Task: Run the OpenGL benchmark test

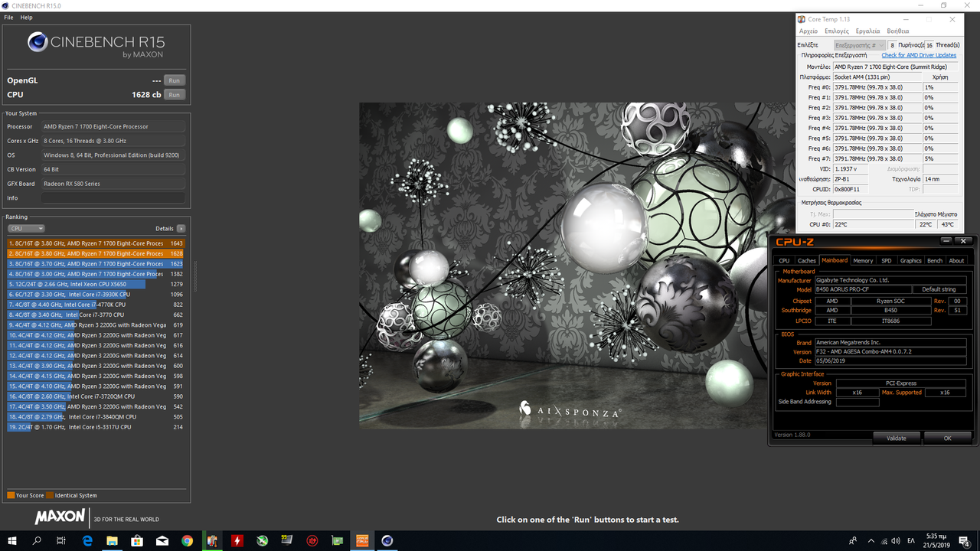Action: pos(175,80)
